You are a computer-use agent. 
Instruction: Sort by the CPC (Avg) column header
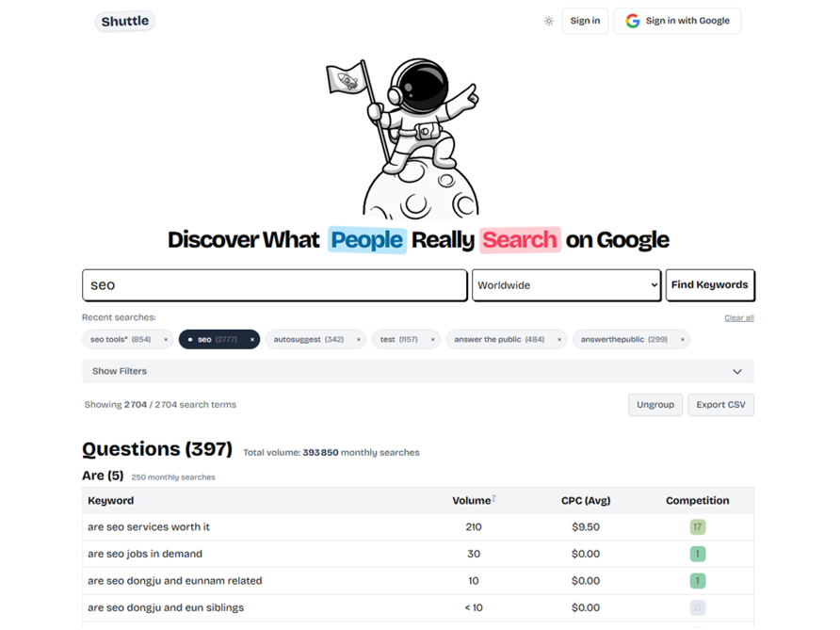coord(586,500)
